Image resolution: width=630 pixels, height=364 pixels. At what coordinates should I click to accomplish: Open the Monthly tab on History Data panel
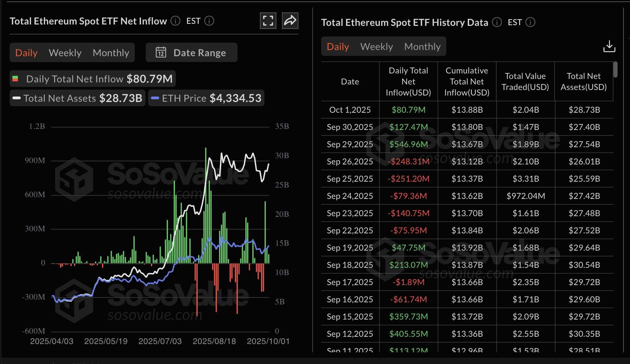423,46
